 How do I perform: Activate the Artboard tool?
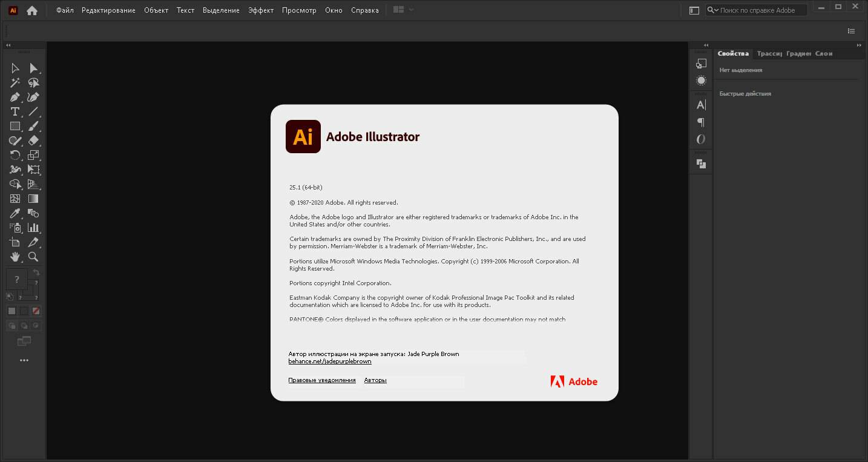(15, 242)
